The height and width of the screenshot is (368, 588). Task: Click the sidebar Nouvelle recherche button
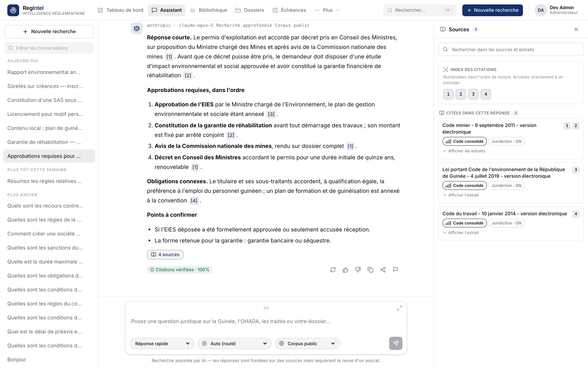click(x=49, y=32)
